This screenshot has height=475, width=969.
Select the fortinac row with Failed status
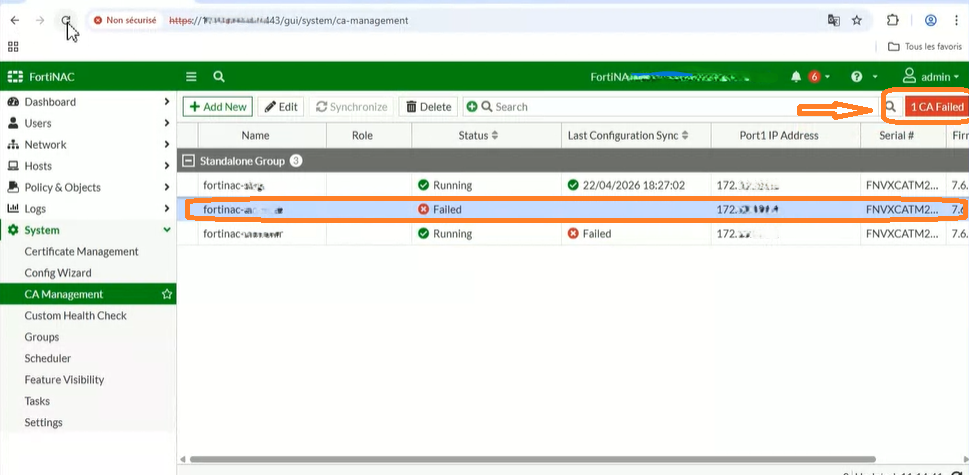[x=573, y=209]
